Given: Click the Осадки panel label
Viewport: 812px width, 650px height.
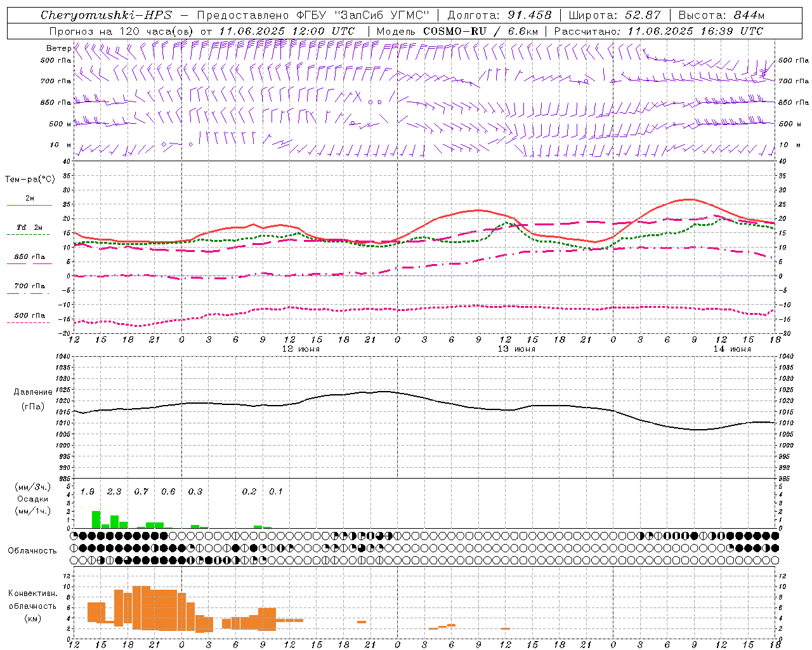Looking at the screenshot, I should point(32,499).
